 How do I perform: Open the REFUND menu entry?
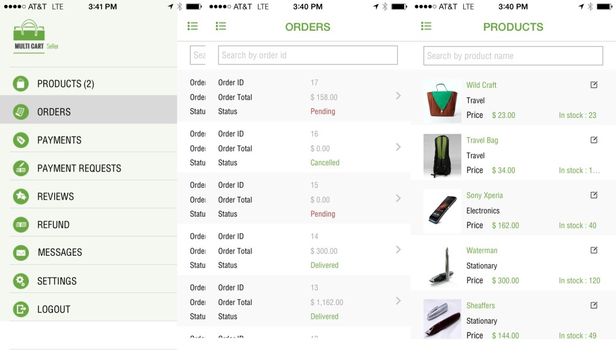click(54, 224)
